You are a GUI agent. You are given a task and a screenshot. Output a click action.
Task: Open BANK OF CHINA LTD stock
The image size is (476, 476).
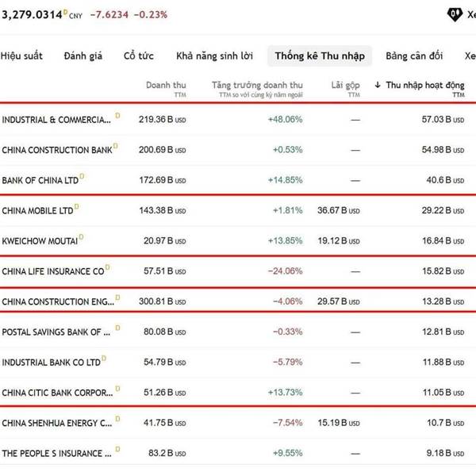(40, 181)
